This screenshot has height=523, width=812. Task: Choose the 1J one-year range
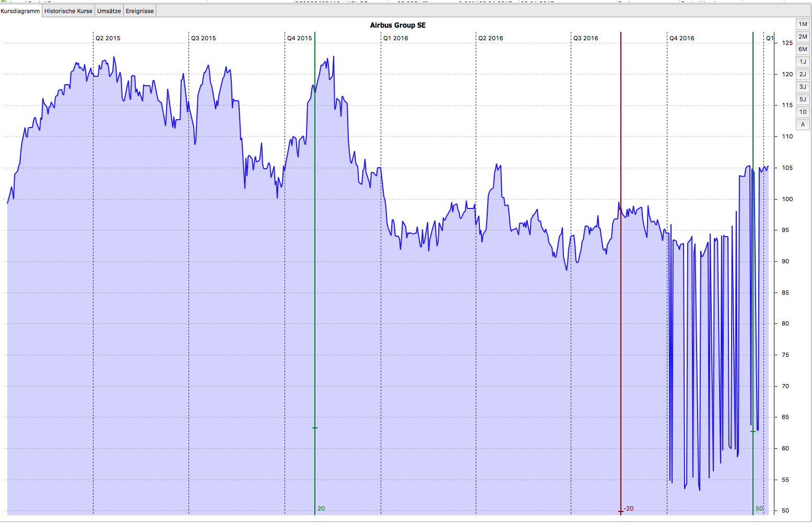[803, 62]
